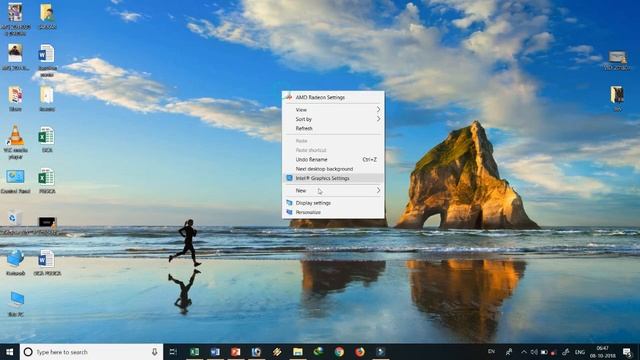This screenshot has width=640, height=360.
Task: Select the user folder icon in top row
Action: pyautogui.click(x=47, y=17)
